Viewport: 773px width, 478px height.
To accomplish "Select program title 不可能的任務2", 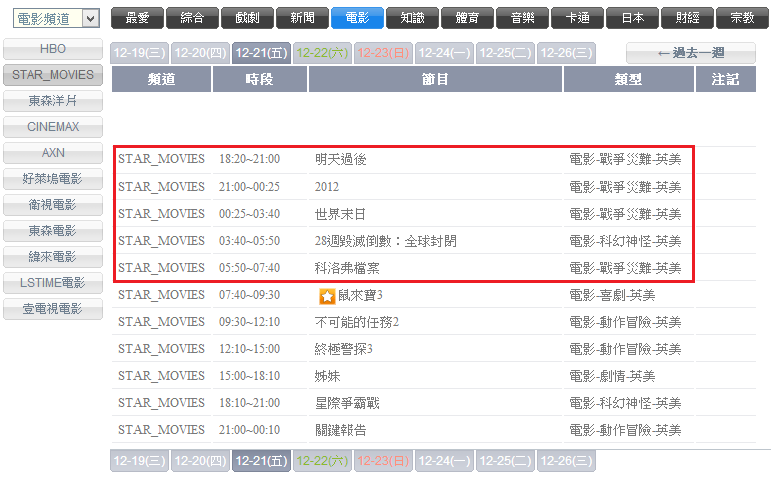I will click(357, 322).
